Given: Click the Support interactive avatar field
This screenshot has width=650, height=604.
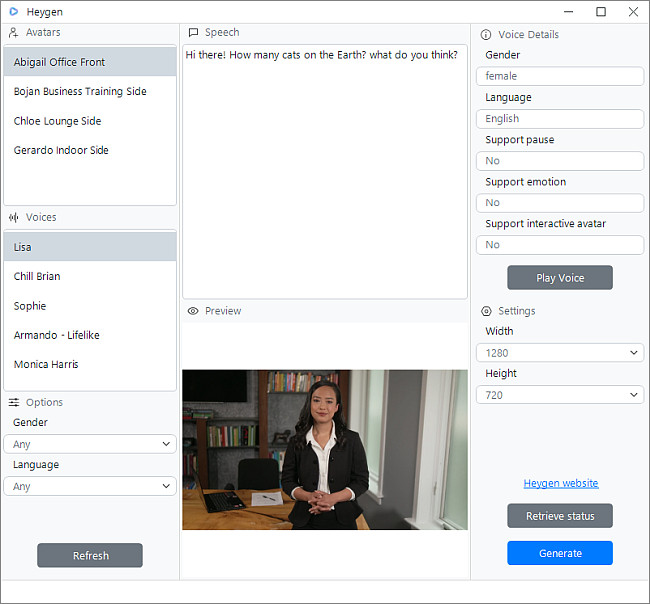Looking at the screenshot, I should 560,245.
